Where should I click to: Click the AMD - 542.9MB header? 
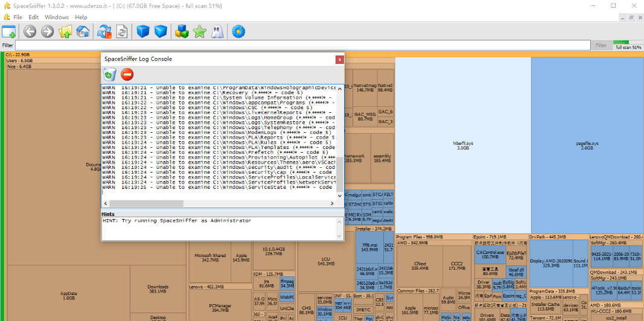pyautogui.click(x=434, y=243)
